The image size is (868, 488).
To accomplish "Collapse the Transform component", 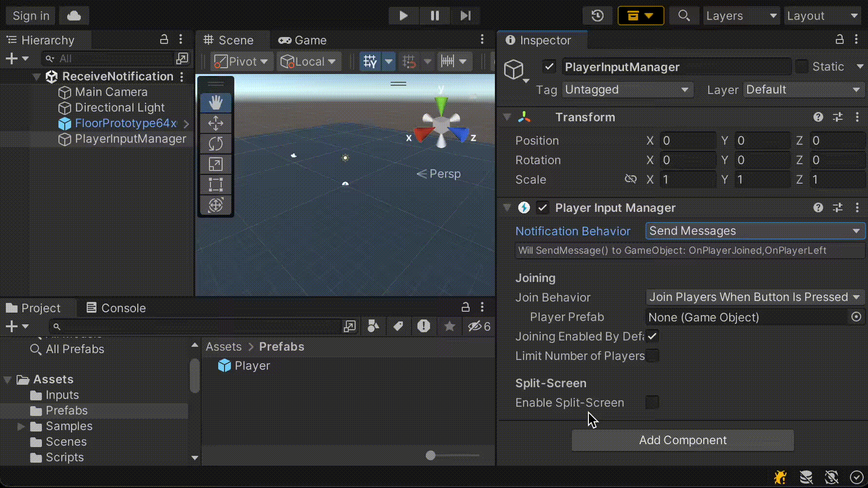I will (x=507, y=117).
